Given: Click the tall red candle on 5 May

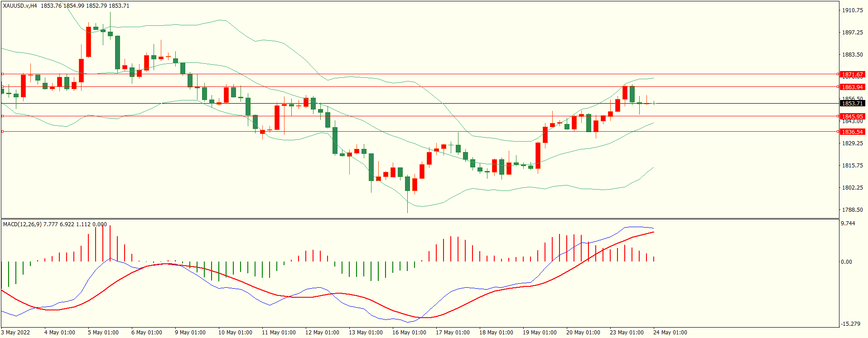Looking at the screenshot, I should click(x=88, y=42).
